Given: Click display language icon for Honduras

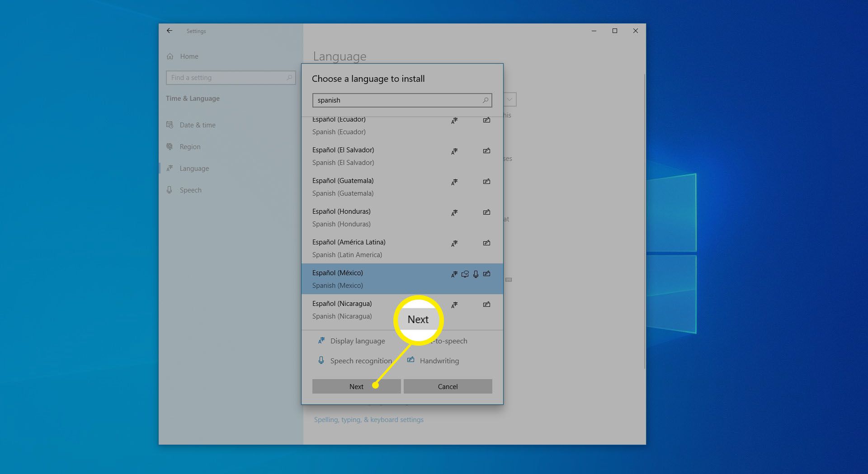Looking at the screenshot, I should [454, 213].
